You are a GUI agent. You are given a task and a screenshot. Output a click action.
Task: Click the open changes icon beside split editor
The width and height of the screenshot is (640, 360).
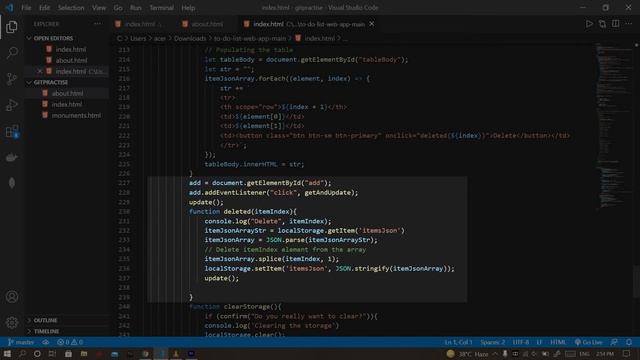click(x=602, y=24)
